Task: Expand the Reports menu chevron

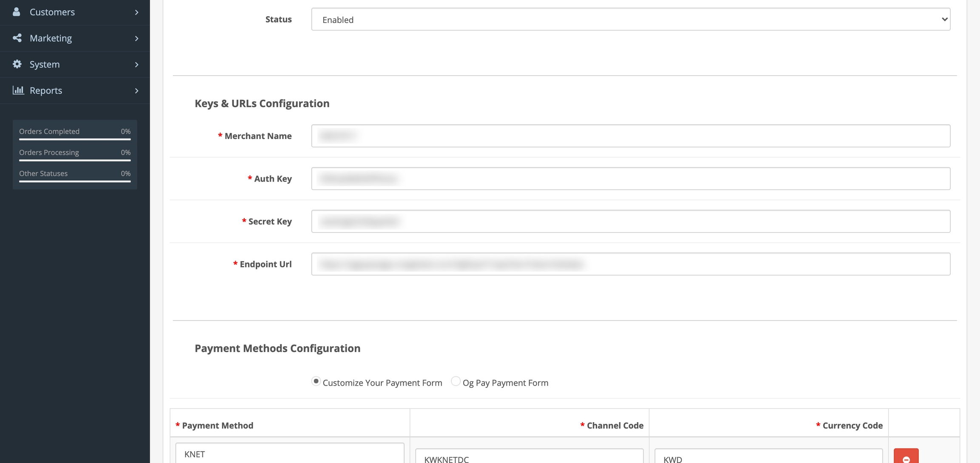Action: click(137, 91)
